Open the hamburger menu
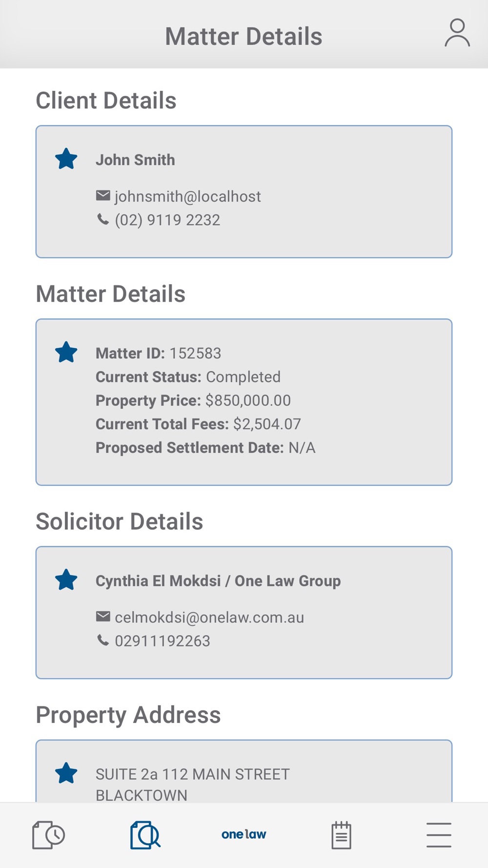This screenshot has width=488, height=868. coord(439,835)
